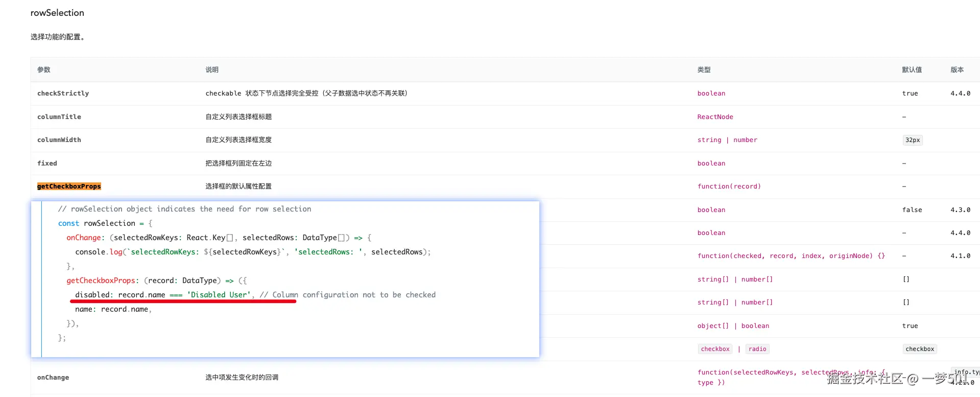The height and width of the screenshot is (397, 980).
Task: Click the checkStrictly parameter name
Action: pos(63,94)
